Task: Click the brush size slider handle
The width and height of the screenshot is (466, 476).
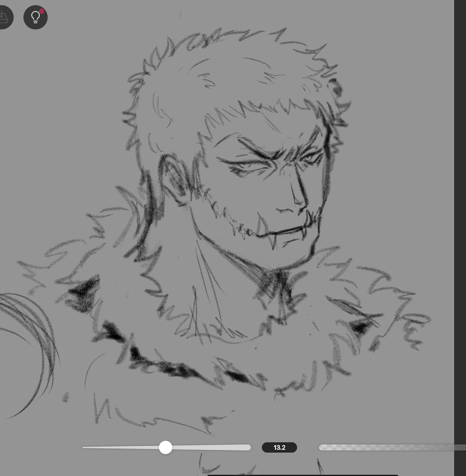Action: (165, 447)
